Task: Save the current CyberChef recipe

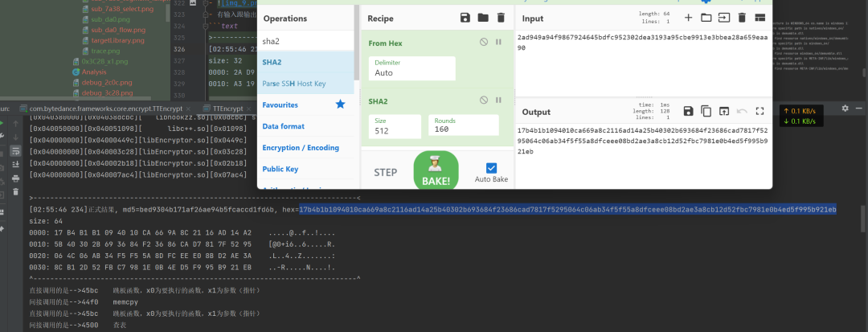Action: click(465, 18)
